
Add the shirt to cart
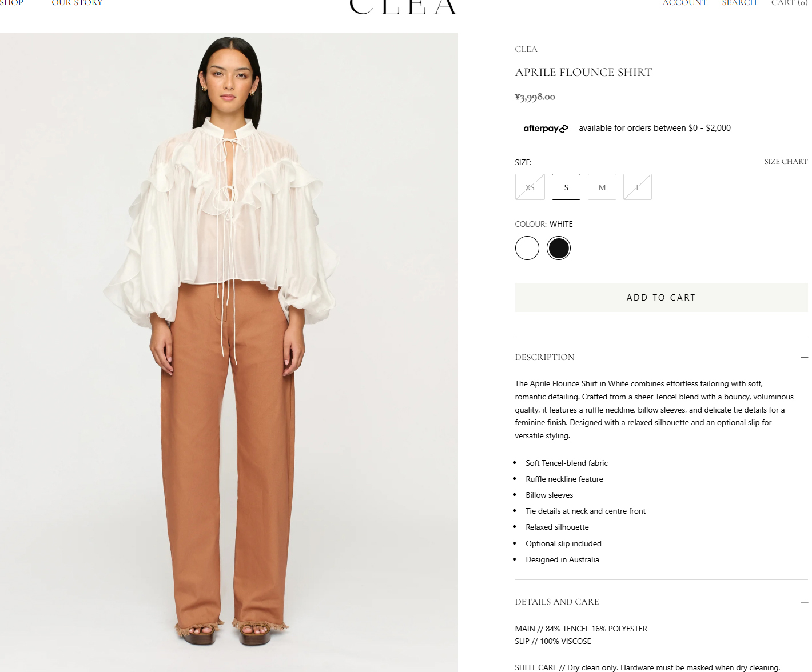(661, 297)
